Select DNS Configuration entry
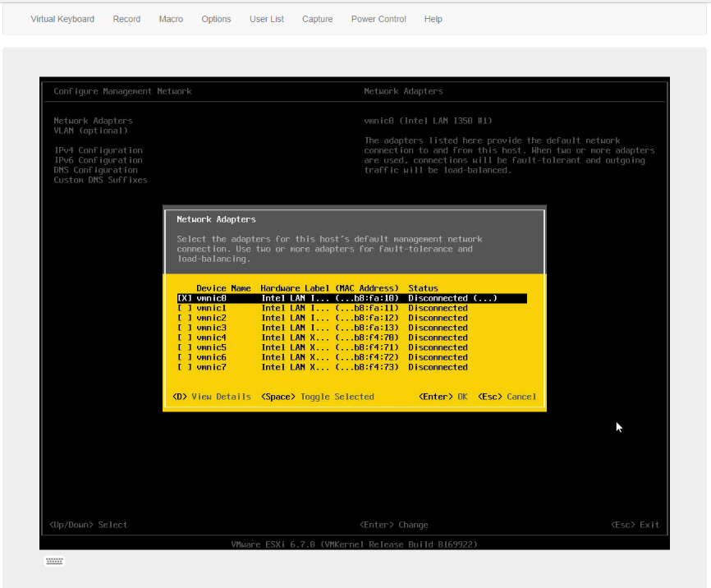This screenshot has height=588, width=711. coord(96,170)
